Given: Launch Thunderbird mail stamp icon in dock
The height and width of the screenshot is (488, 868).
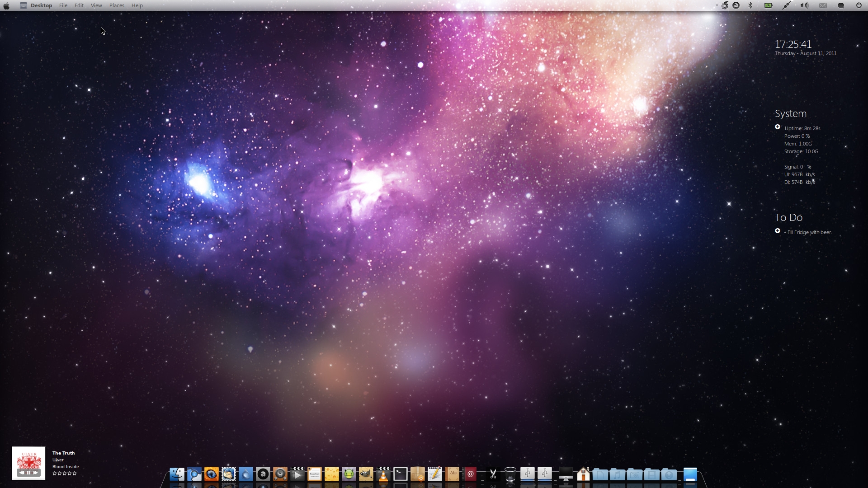Looking at the screenshot, I should [228, 474].
